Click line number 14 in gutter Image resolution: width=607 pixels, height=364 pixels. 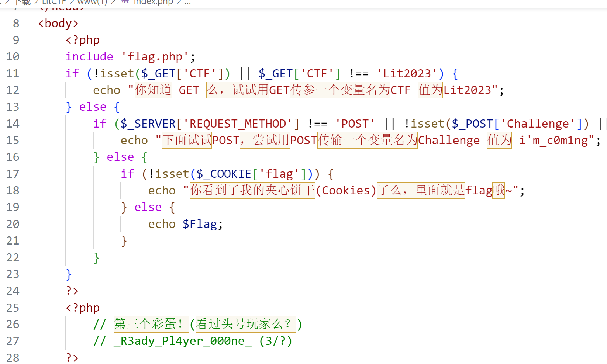pos(13,124)
